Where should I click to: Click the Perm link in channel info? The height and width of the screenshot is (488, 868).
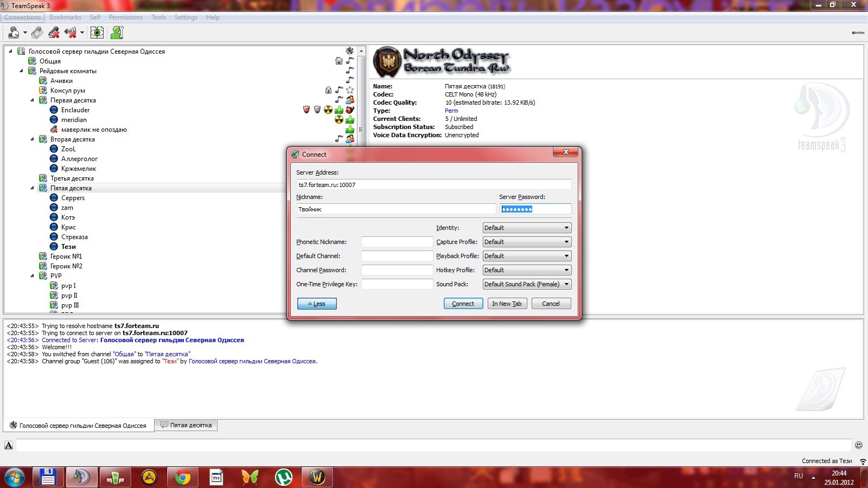(451, 111)
